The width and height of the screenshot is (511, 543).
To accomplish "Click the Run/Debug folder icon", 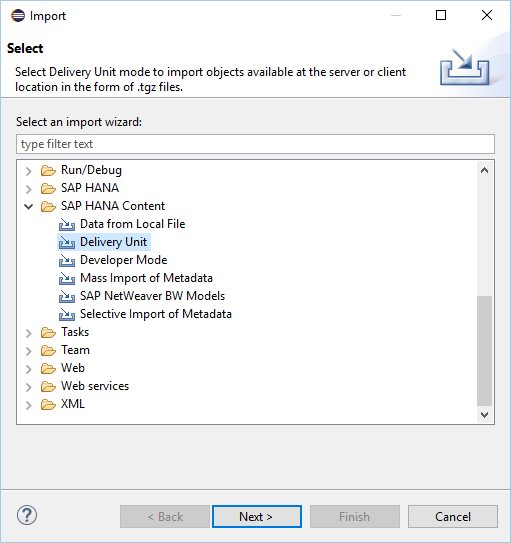I will point(48,170).
